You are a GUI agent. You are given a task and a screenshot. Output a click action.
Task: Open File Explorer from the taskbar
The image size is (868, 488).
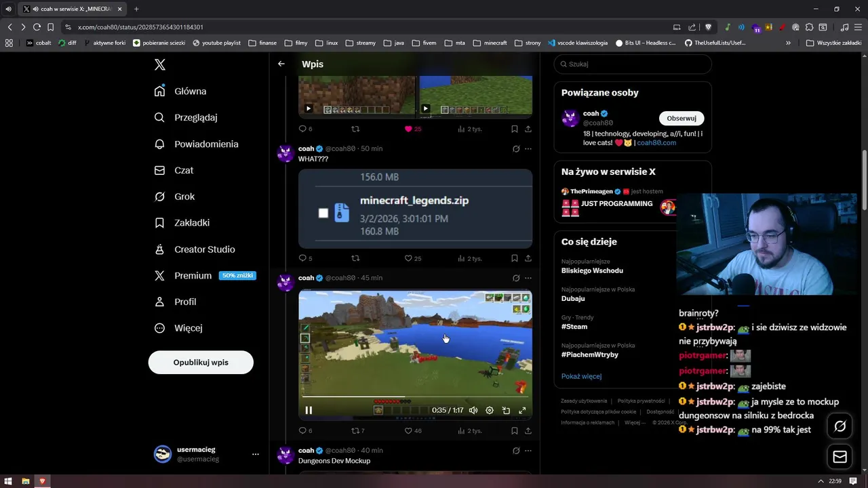(x=25, y=481)
